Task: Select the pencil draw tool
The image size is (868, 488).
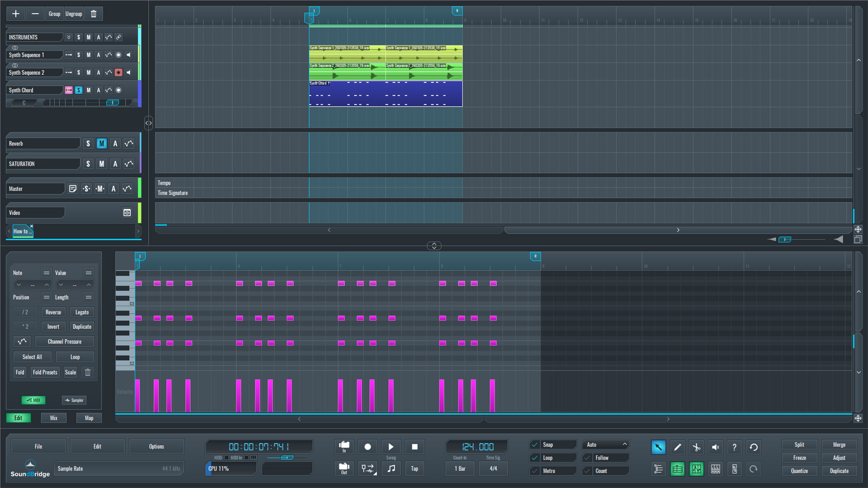Action: tap(677, 447)
